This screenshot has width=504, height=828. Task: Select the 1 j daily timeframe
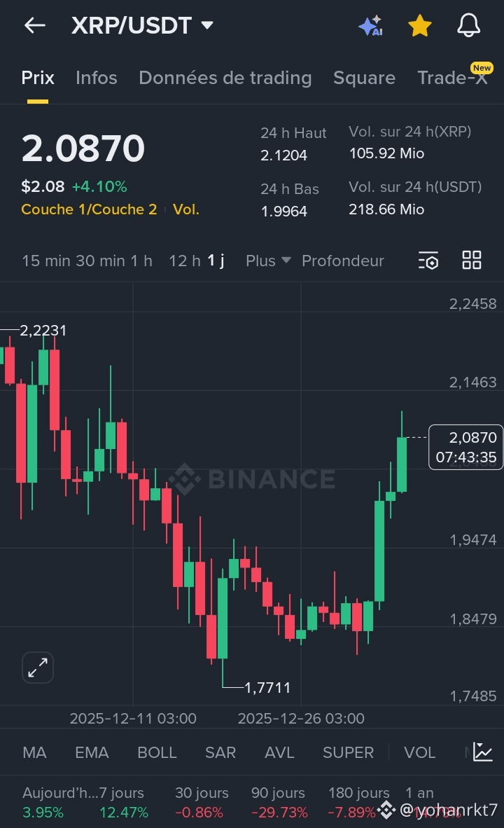point(216,261)
